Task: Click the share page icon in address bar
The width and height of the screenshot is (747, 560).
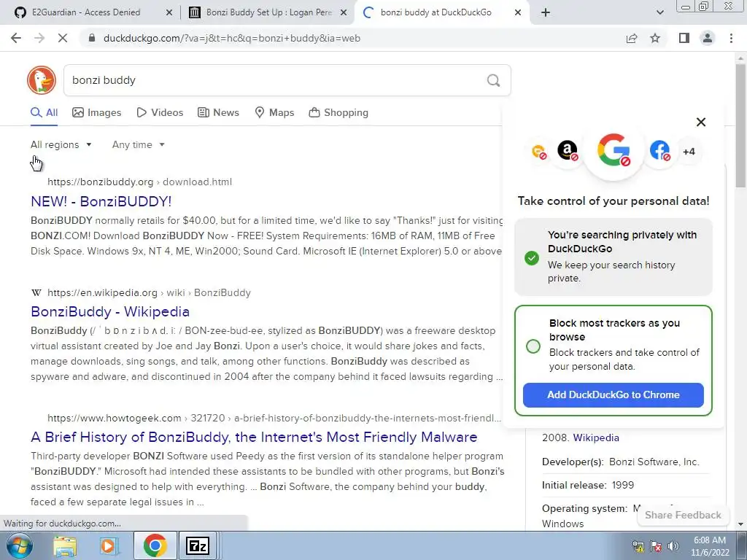Action: tap(632, 38)
